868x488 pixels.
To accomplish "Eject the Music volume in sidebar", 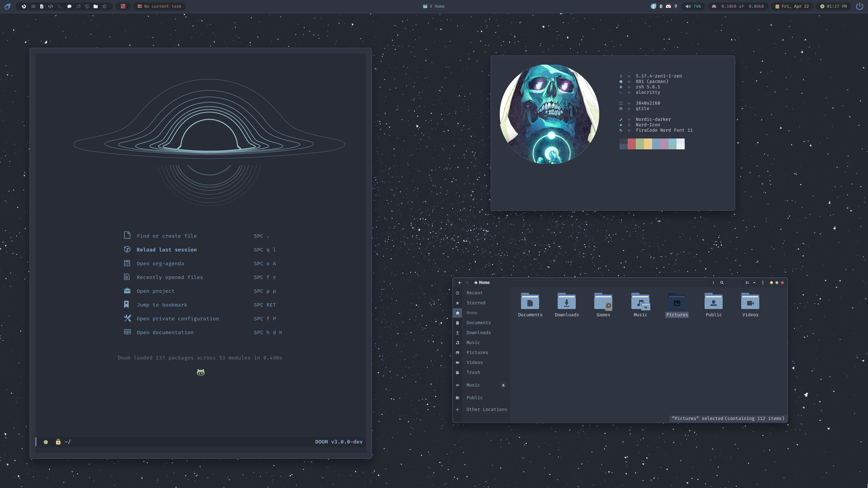I will pyautogui.click(x=503, y=385).
